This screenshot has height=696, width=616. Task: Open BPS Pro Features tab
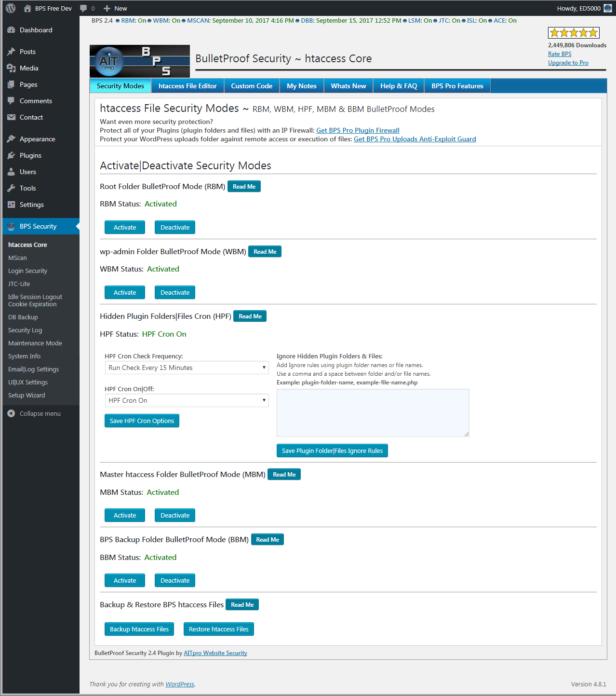point(457,86)
